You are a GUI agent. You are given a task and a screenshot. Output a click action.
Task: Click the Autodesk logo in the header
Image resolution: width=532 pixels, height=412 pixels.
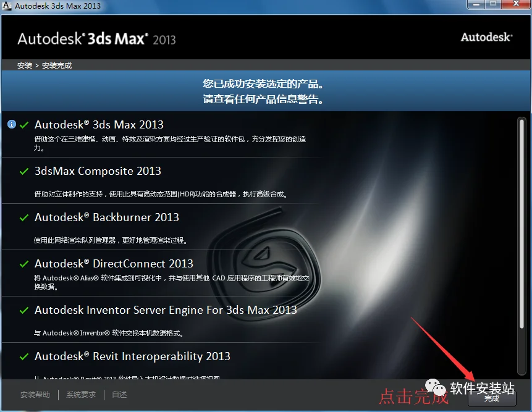[486, 37]
